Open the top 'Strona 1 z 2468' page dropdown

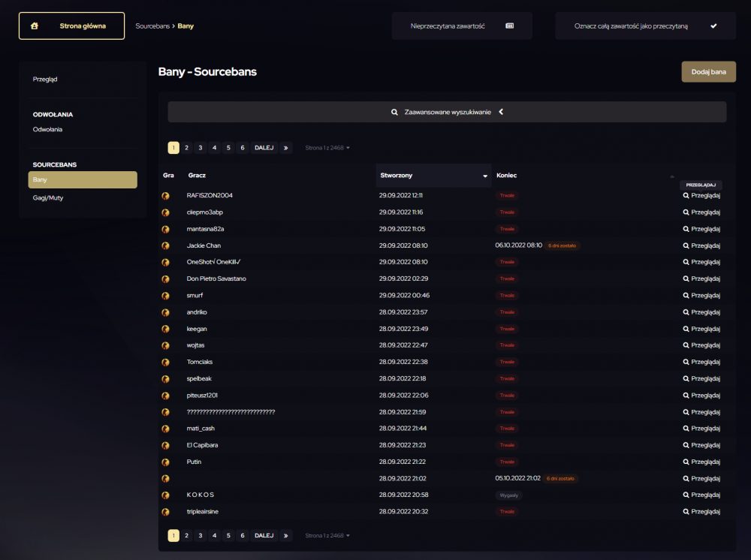327,148
